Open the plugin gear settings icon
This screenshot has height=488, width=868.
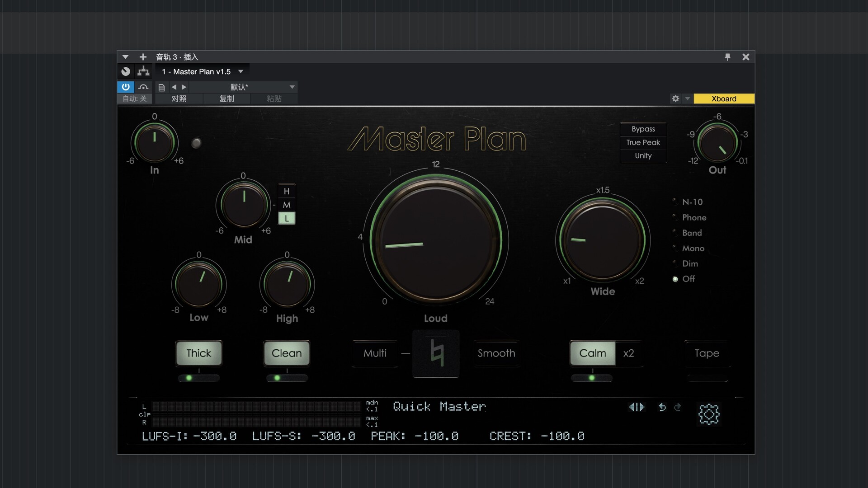[708, 414]
